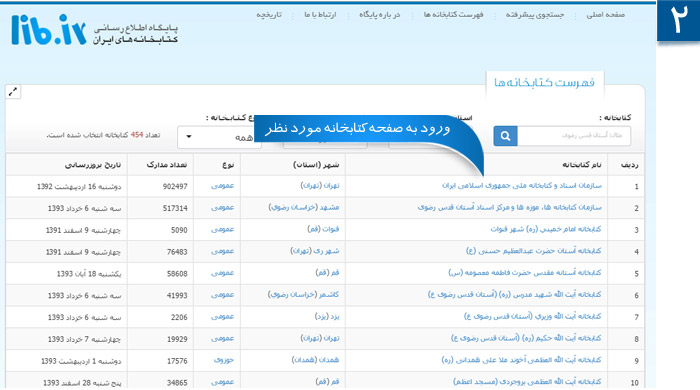The width and height of the screenshot is (700, 390).
Task: Open فهرست کتابخانه ها in the top navigation
Action: [x=453, y=15]
